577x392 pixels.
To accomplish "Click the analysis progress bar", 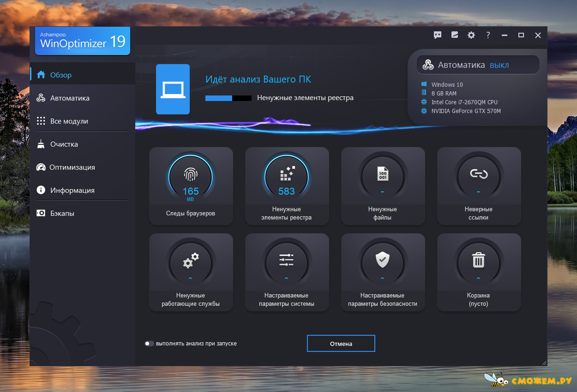I will pyautogui.click(x=228, y=98).
